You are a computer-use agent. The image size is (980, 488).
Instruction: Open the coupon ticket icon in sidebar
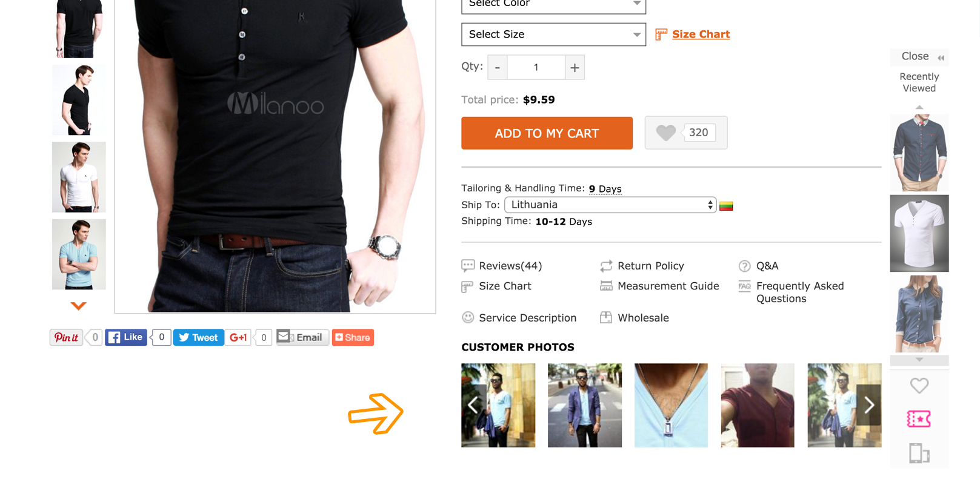pos(919,419)
